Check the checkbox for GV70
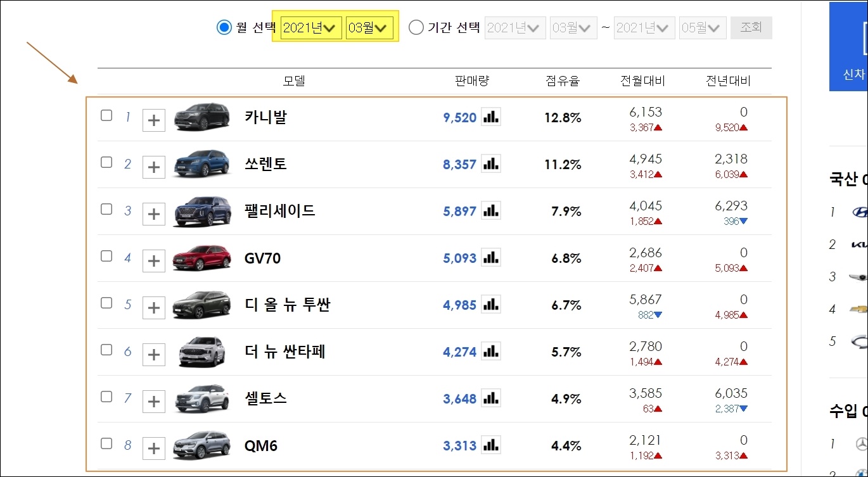Image resolution: width=868 pixels, height=477 pixels. pyautogui.click(x=106, y=256)
